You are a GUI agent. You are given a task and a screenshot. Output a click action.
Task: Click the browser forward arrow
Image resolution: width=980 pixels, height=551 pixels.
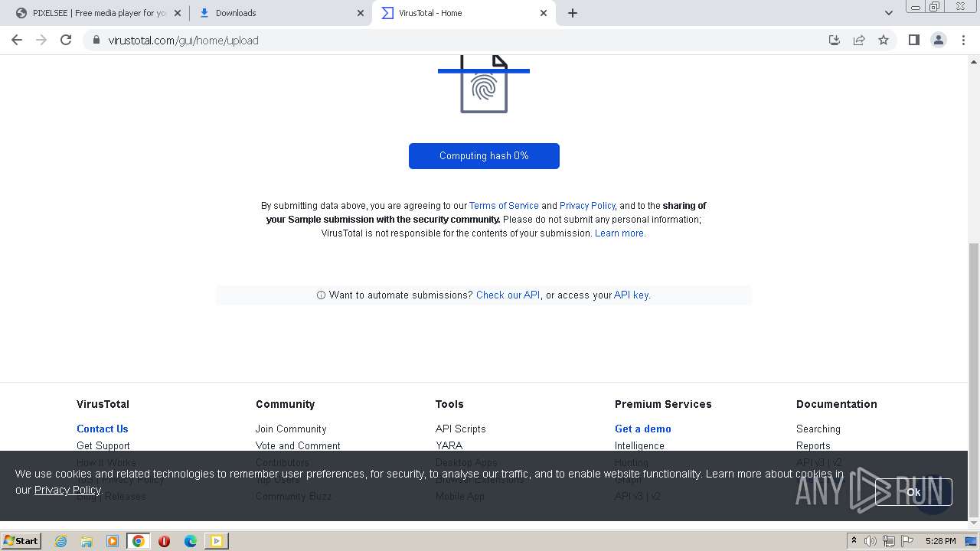tap(41, 40)
